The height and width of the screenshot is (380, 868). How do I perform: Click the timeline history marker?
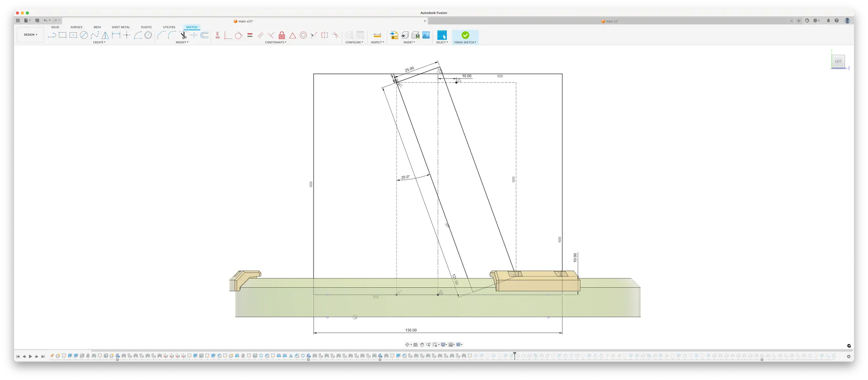tap(515, 354)
